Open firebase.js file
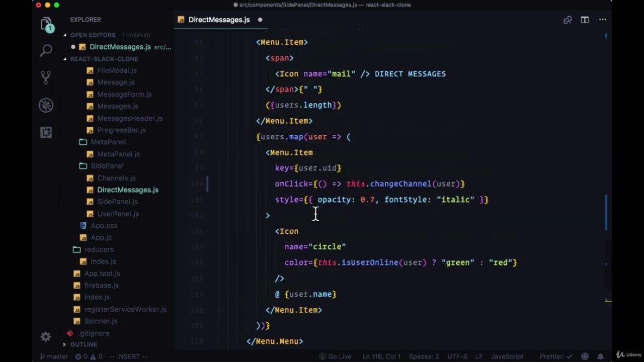This screenshot has height=362, width=644. coord(101,285)
